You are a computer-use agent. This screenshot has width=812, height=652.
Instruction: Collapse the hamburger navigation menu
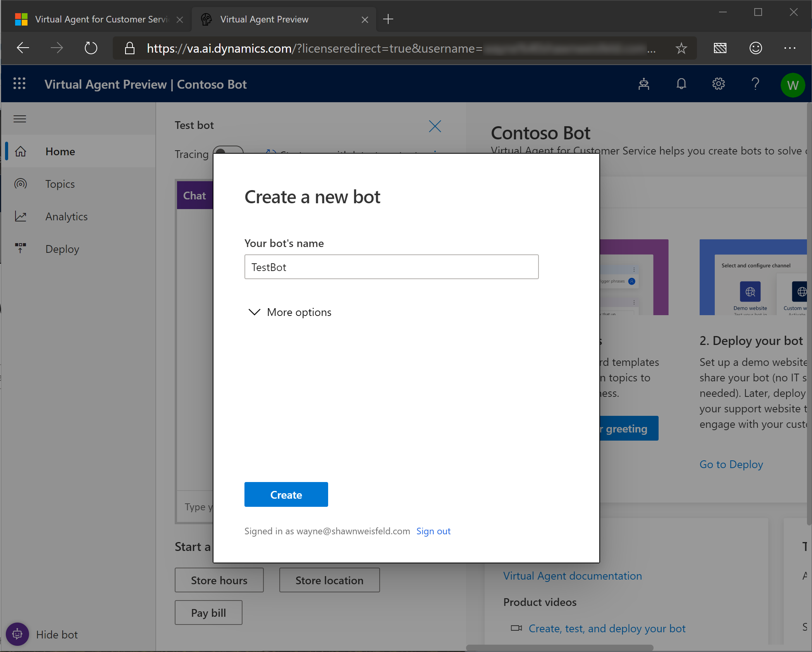click(20, 119)
